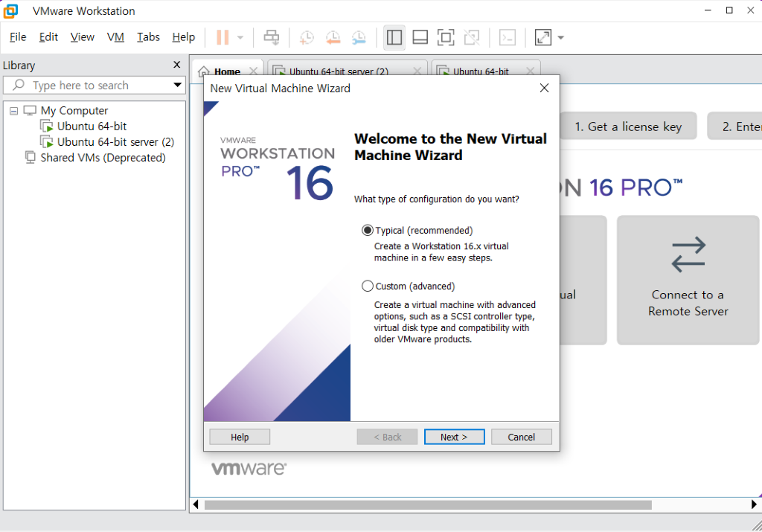
Task: Close the Ubuntu 64-bit server (2) tab
Action: click(x=417, y=71)
